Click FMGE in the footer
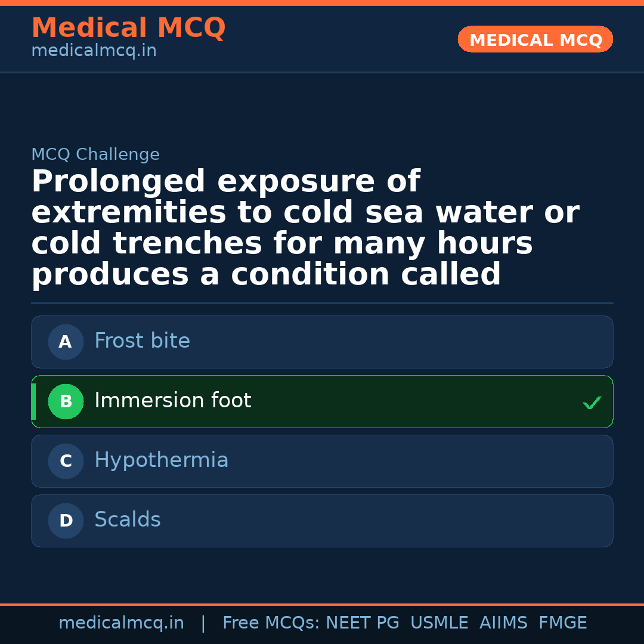Viewport: 644px width, 644px height. pos(563,623)
